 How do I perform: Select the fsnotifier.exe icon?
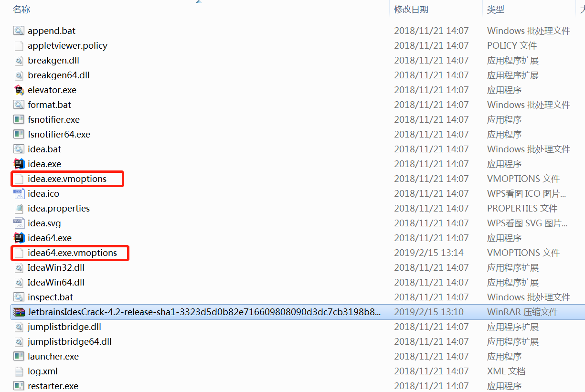point(19,119)
